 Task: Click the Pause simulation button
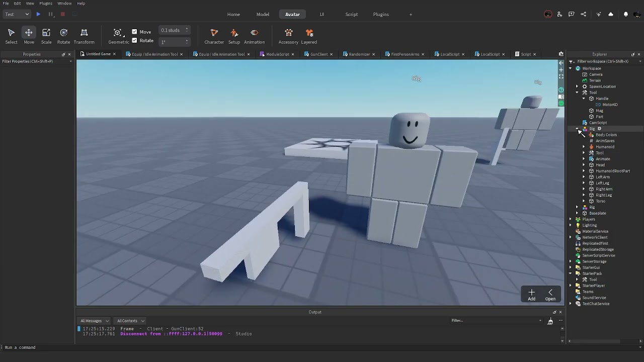[x=50, y=14]
